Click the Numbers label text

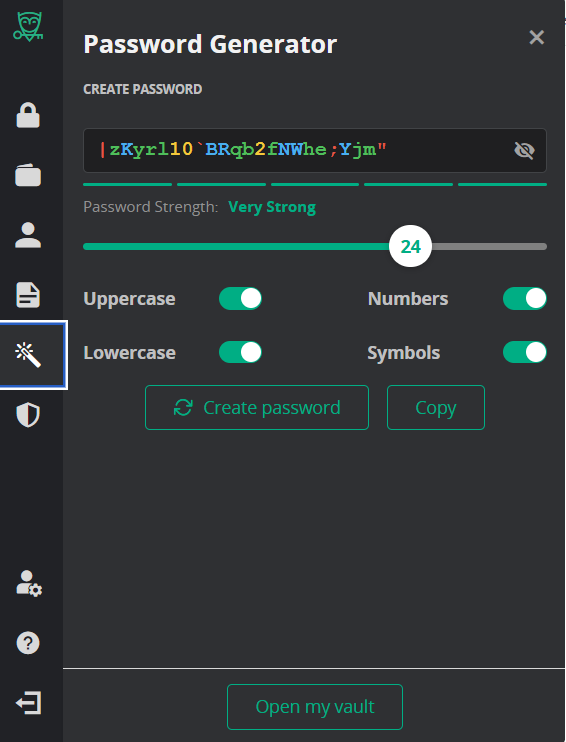(x=408, y=299)
